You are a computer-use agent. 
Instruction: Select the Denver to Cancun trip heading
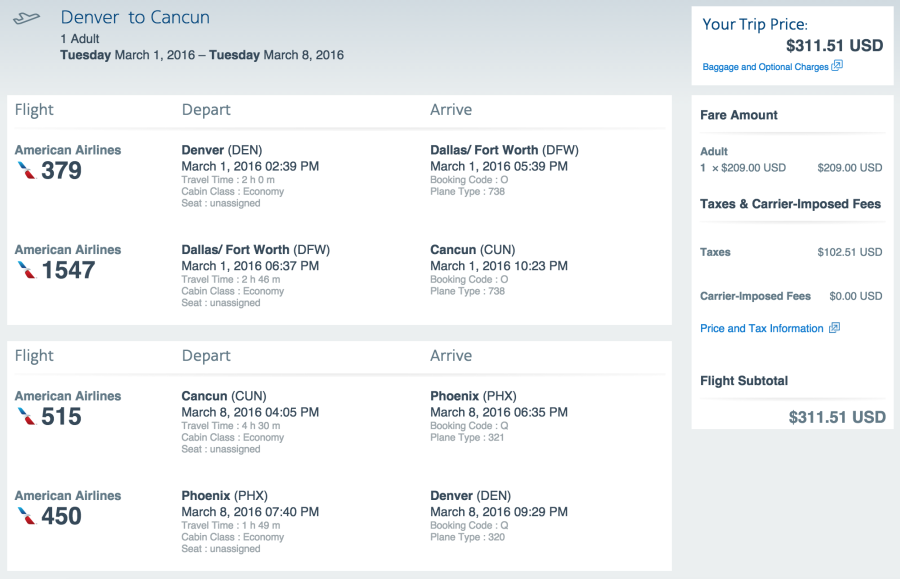[x=135, y=18]
